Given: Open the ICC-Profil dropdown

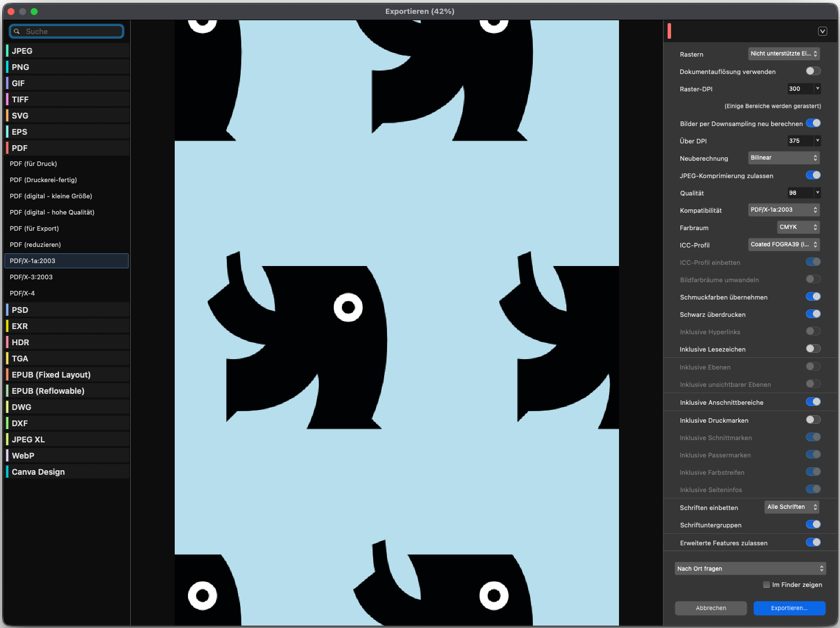Looking at the screenshot, I should click(x=784, y=245).
